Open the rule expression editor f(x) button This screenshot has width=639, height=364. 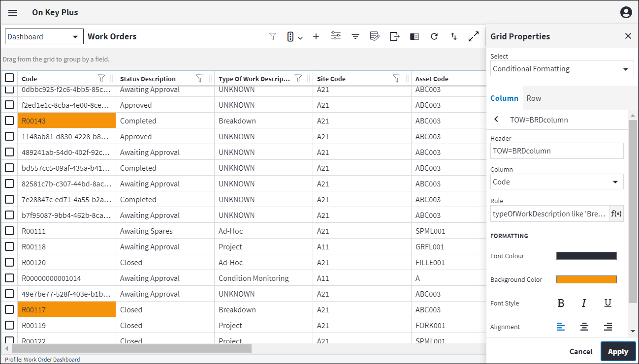(x=616, y=214)
